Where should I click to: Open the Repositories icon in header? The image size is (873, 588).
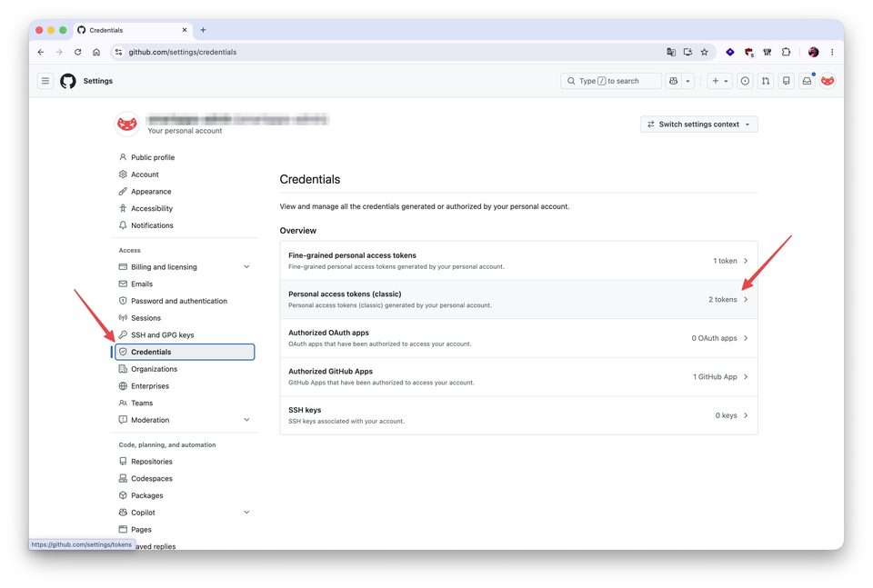point(786,81)
